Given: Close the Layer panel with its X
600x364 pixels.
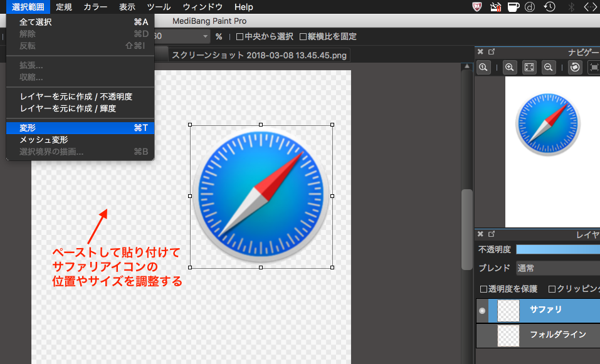Looking at the screenshot, I should [x=480, y=234].
